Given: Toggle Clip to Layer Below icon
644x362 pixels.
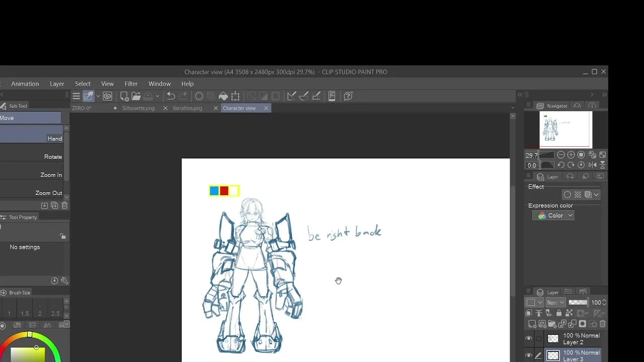Looking at the screenshot, I should click(x=529, y=313).
